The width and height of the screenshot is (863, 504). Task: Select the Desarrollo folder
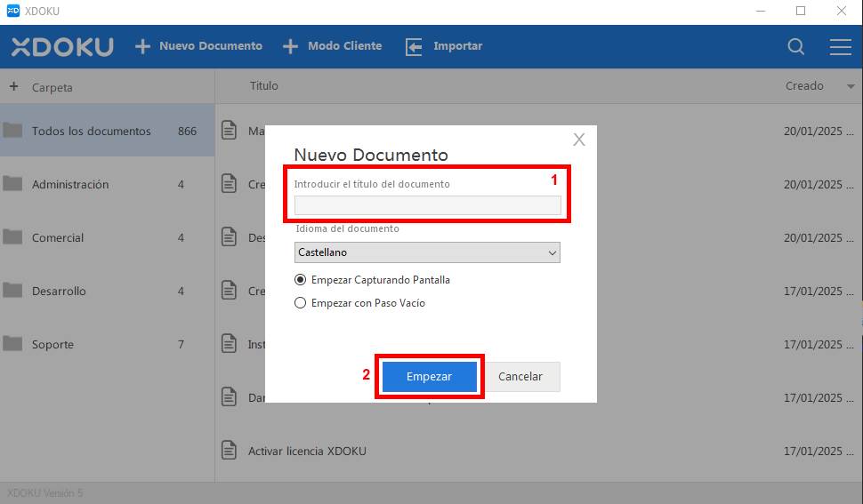(x=108, y=290)
